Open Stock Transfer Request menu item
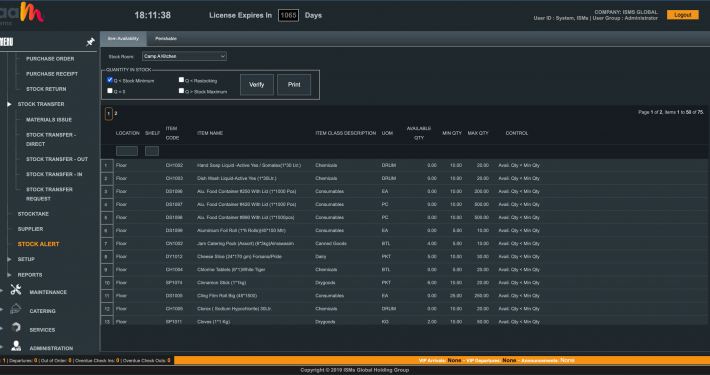The image size is (710, 375). coord(49,194)
